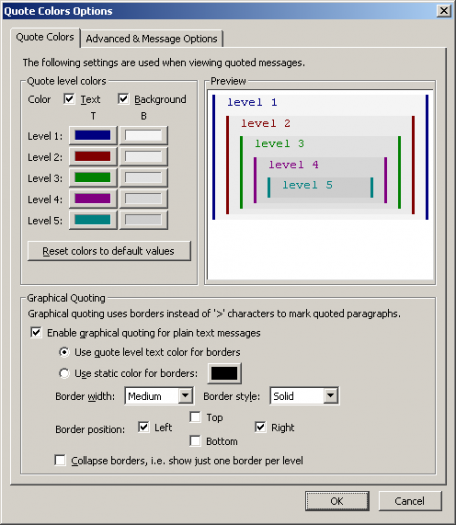
Task: Enable the Top border position checkbox
Action: coord(195,417)
